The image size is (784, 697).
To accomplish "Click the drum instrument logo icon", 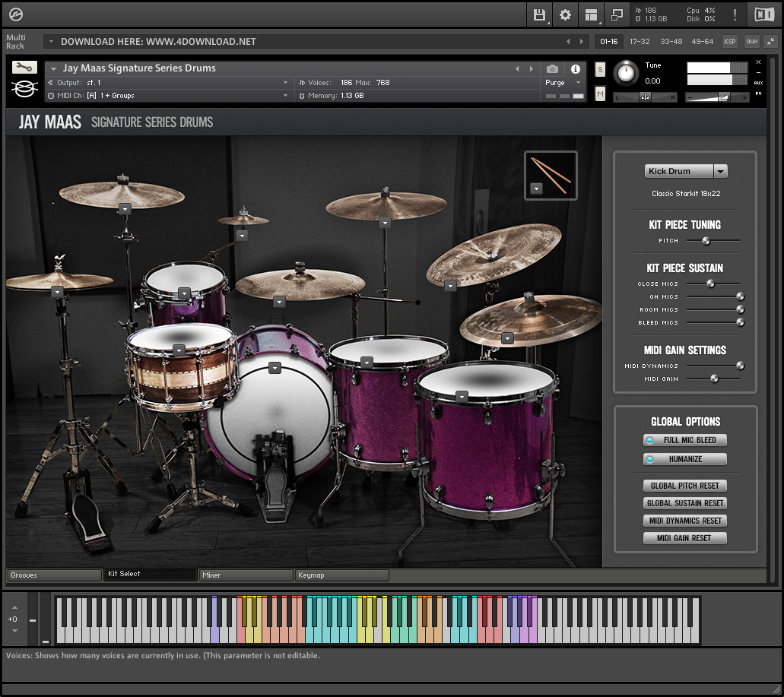I will click(24, 89).
